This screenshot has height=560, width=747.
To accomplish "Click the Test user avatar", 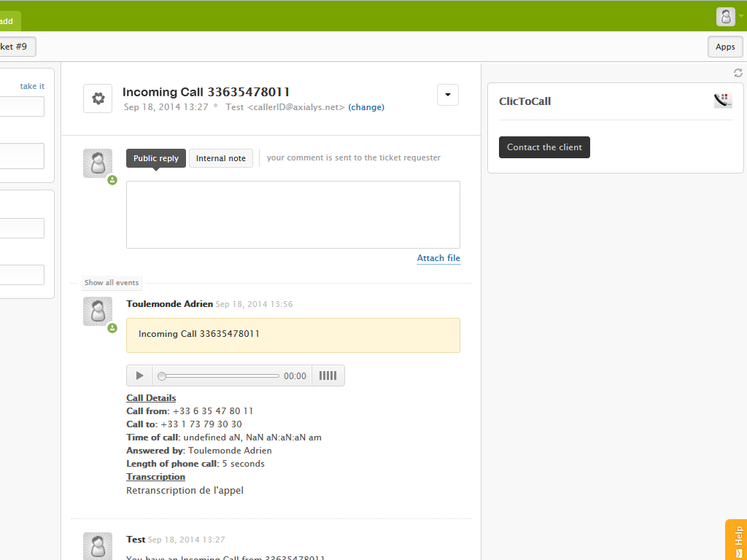I will [98, 545].
